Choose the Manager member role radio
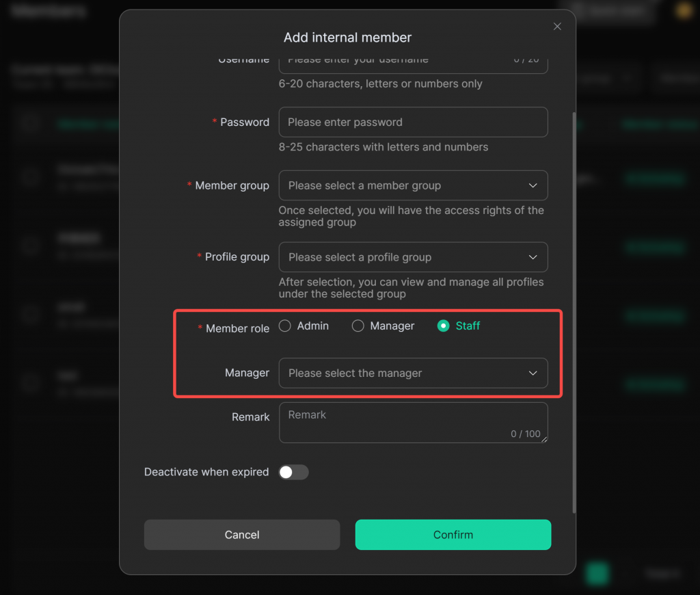Screen dimensions: 700x595 [x=358, y=326]
